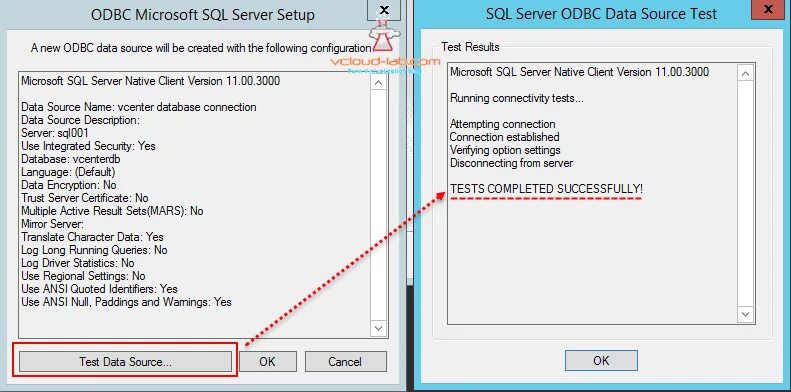Select the 'Data Source Name: vcenter database connection' line

pyautogui.click(x=139, y=107)
